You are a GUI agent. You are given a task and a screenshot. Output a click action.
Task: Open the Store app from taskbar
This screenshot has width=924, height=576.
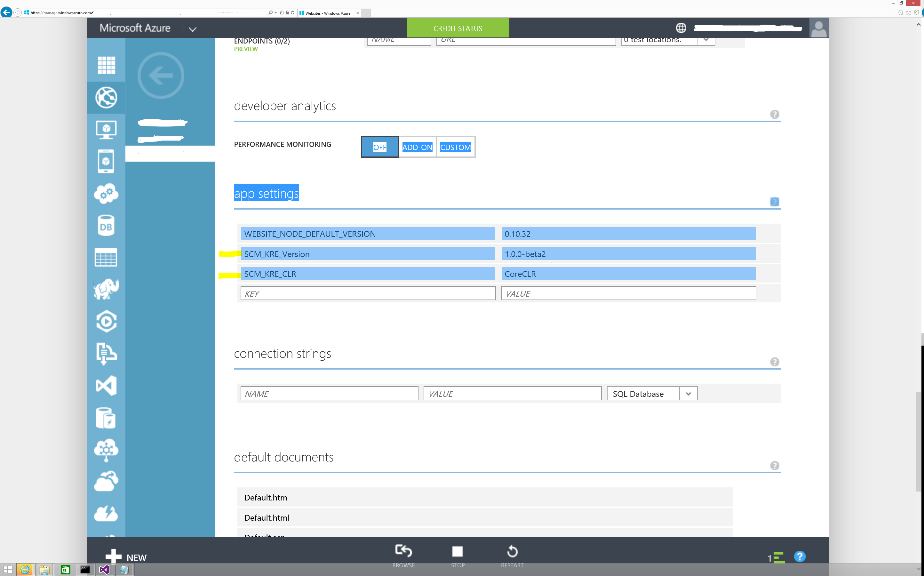point(65,570)
